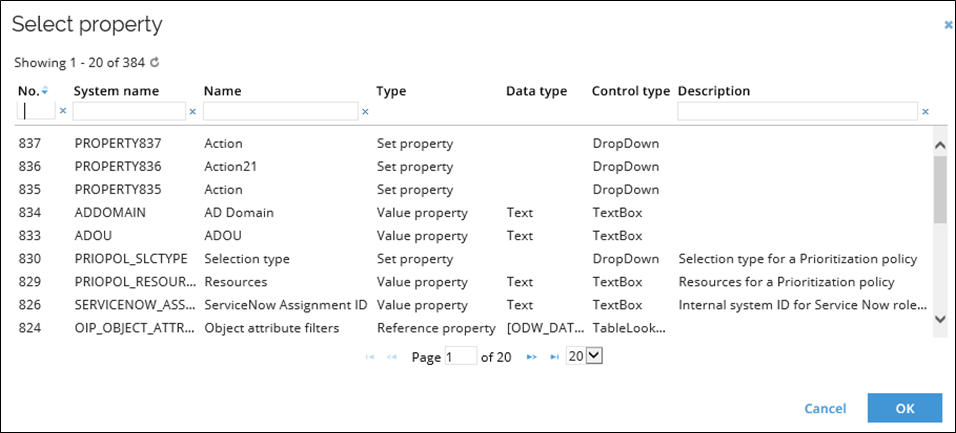Jump to the last page
The width and height of the screenshot is (956, 433).
pos(554,357)
